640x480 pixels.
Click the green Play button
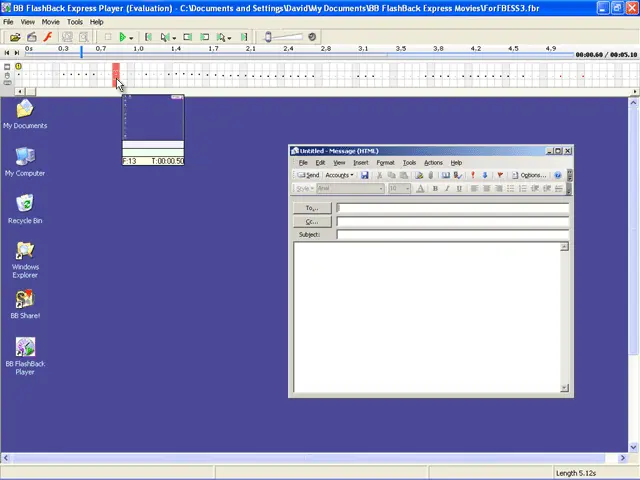pos(122,37)
